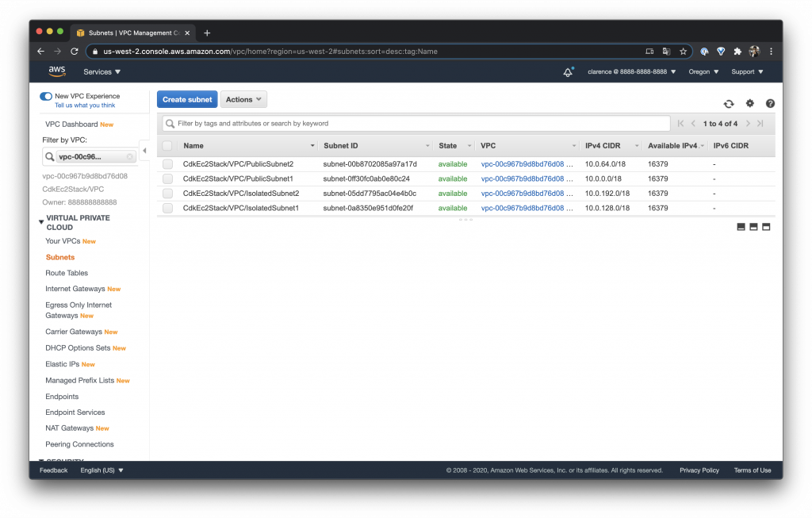Open Elastic IPs in sidebar
This screenshot has height=518, width=812.
[62, 364]
